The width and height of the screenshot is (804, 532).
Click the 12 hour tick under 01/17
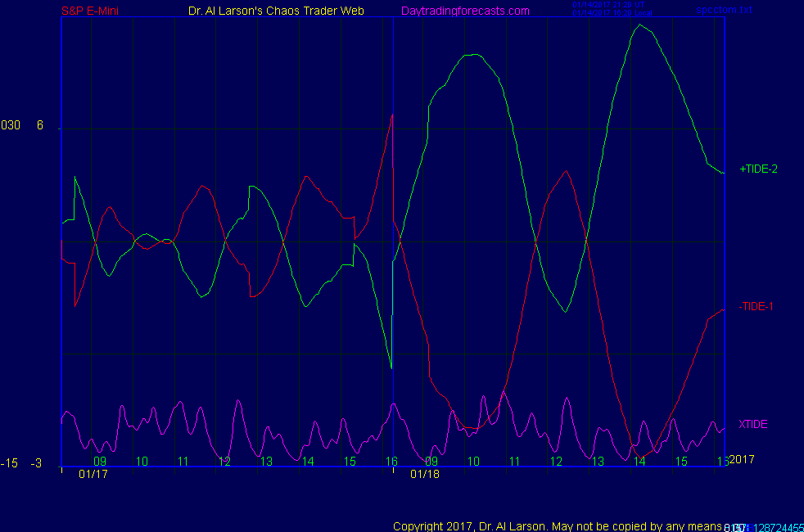pos(225,462)
